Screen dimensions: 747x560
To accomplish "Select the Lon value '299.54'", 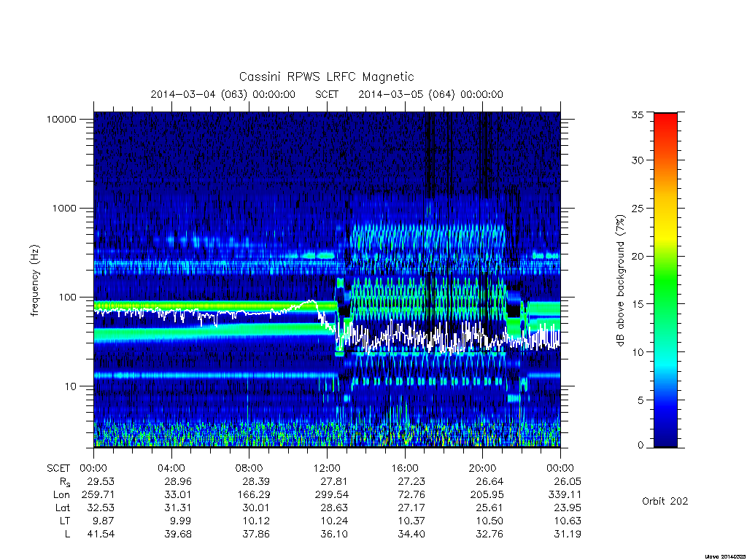I will tap(332, 495).
